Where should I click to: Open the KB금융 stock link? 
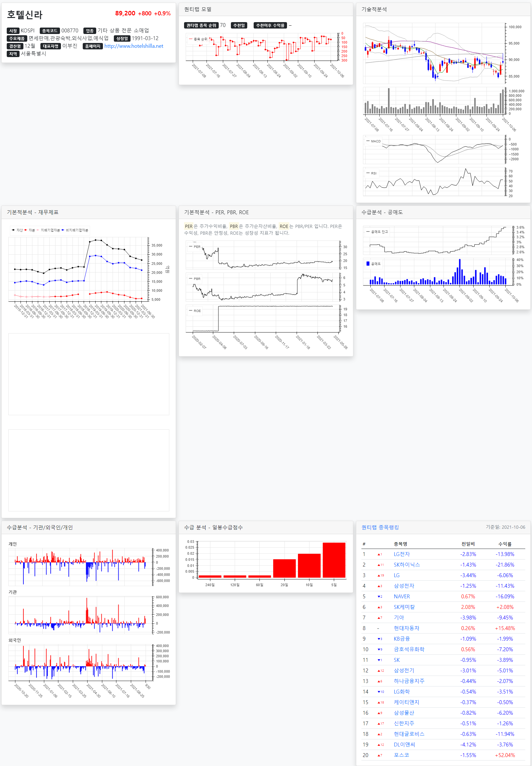pos(402,639)
